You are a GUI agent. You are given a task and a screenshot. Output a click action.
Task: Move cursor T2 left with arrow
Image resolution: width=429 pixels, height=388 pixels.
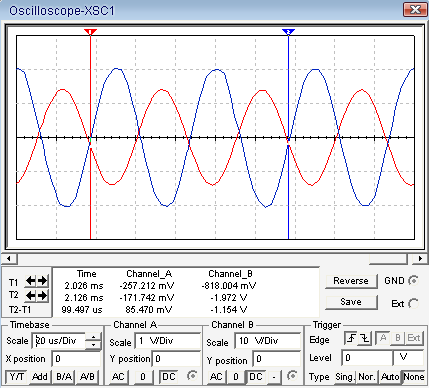click(x=31, y=295)
